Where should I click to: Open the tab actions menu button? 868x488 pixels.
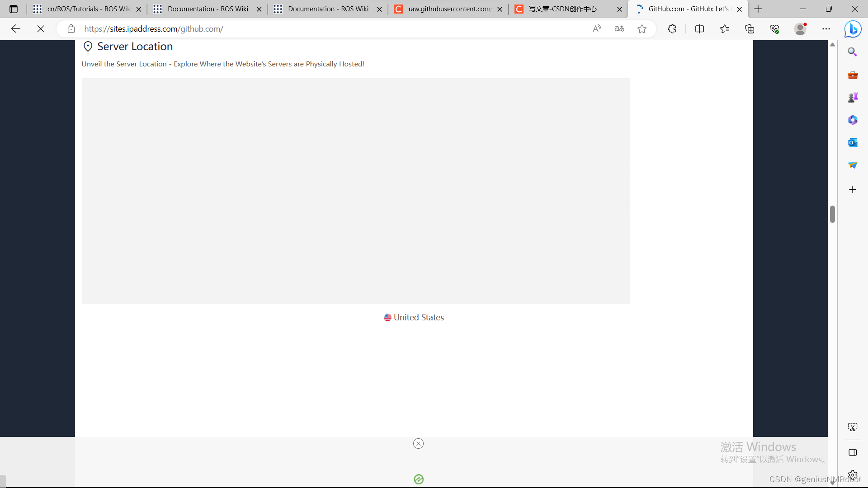point(14,9)
